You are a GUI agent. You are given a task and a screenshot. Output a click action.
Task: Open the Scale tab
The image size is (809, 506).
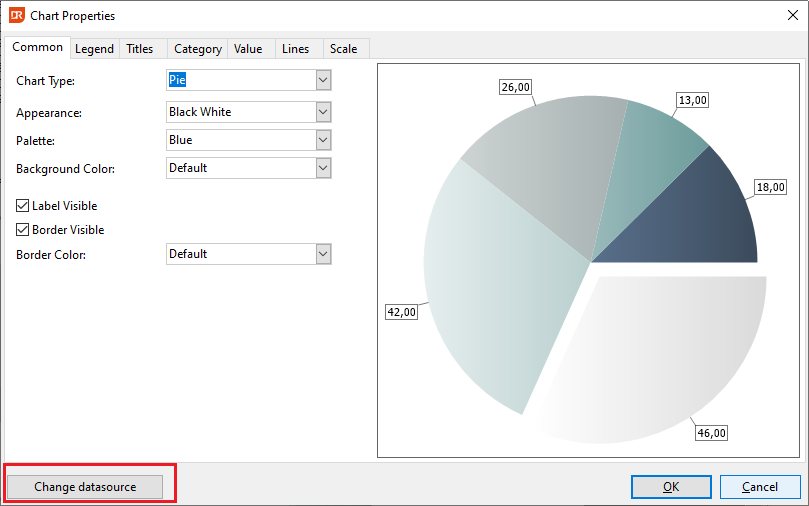tap(344, 49)
